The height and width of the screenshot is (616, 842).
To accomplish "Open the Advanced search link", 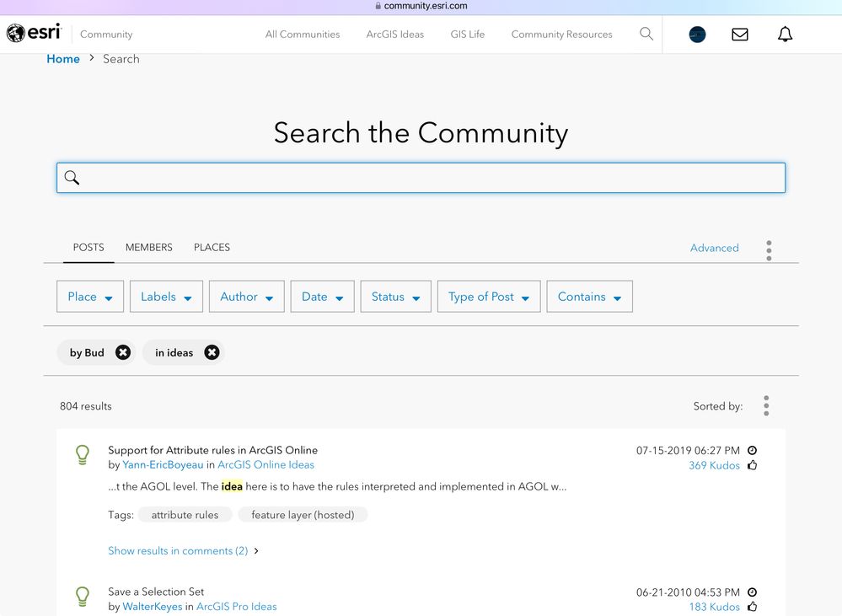I will [x=714, y=248].
